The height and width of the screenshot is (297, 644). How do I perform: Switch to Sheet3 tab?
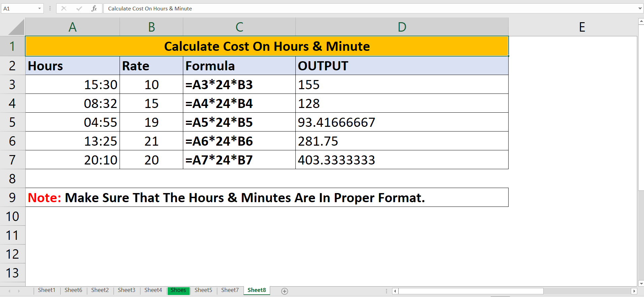[x=127, y=290]
